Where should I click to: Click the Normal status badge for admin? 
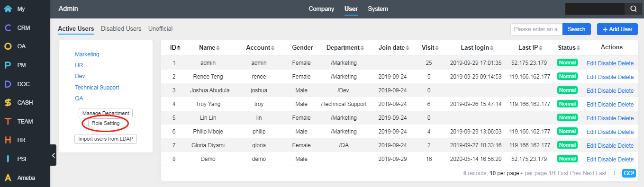point(567,62)
